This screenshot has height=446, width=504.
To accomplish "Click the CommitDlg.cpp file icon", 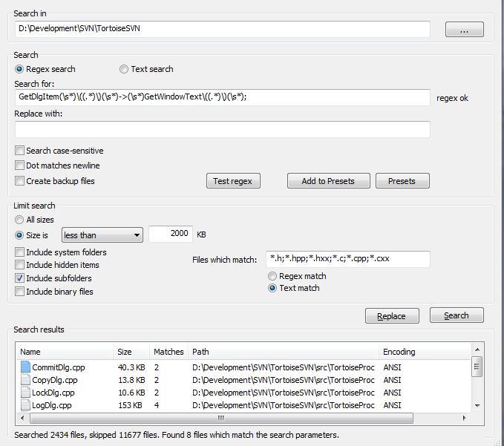I will 25,367.
